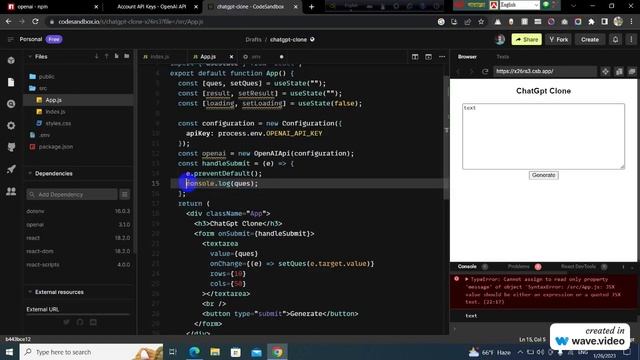Click the dependency list icon beside Add Dependency
Viewport: 640px width, 360px height.
coord(125,194)
